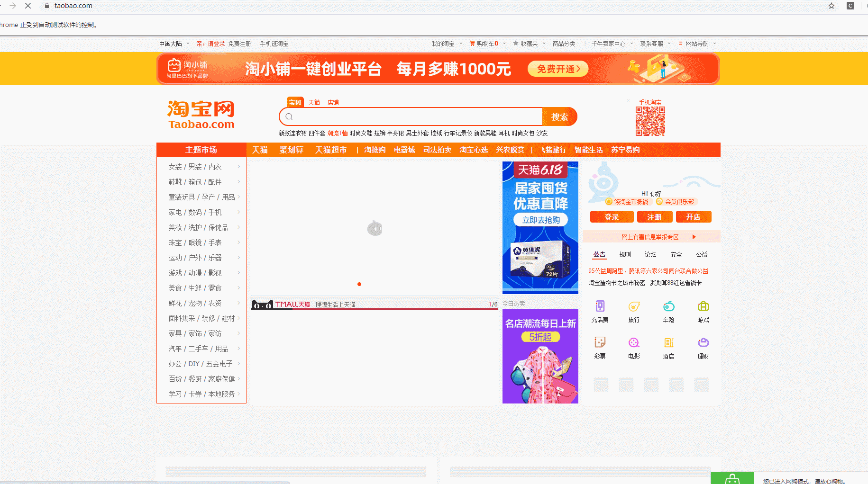
Task: Click the carousel orange indicator dot
Action: (359, 284)
